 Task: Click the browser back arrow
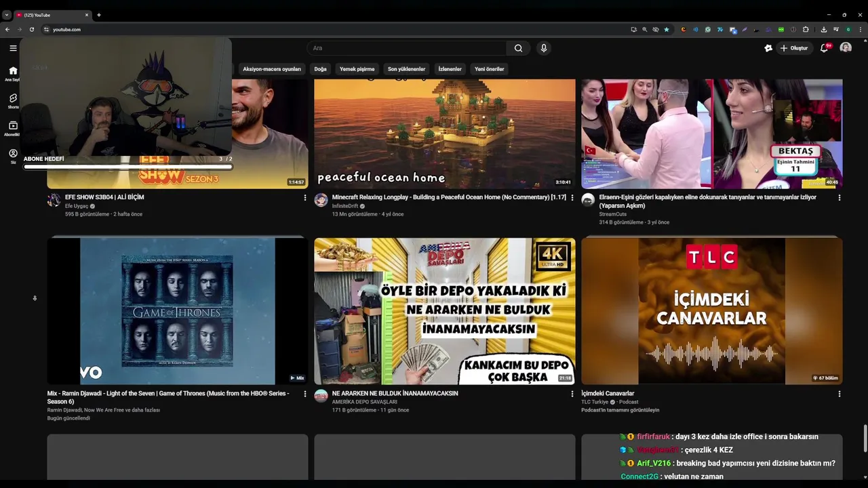point(7,29)
